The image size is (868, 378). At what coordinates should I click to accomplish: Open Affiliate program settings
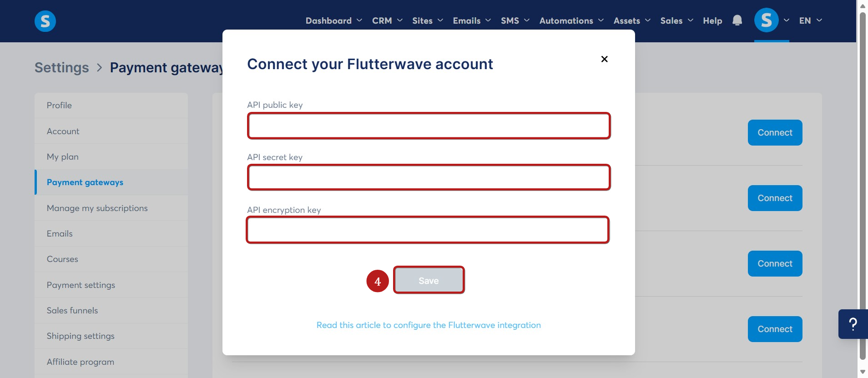tap(111, 362)
